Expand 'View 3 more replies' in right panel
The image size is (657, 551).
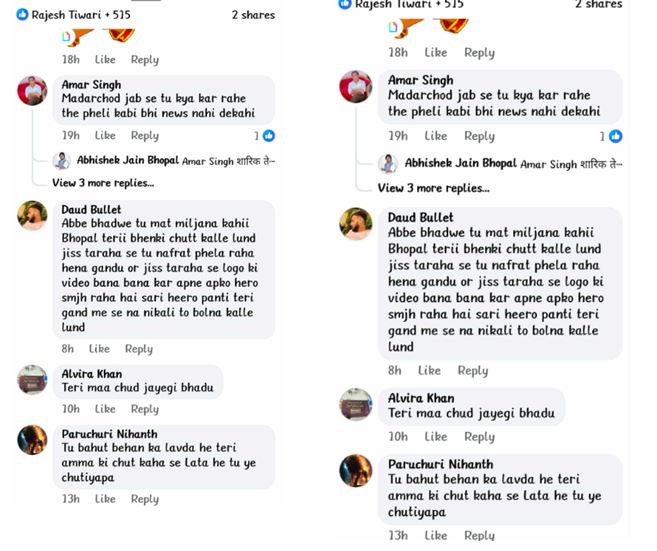[433, 188]
